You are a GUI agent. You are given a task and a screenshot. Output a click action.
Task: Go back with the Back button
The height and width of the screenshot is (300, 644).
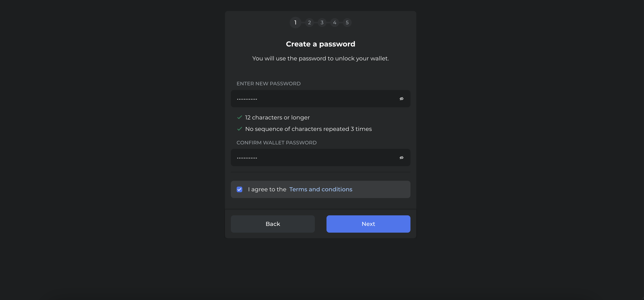pyautogui.click(x=273, y=224)
